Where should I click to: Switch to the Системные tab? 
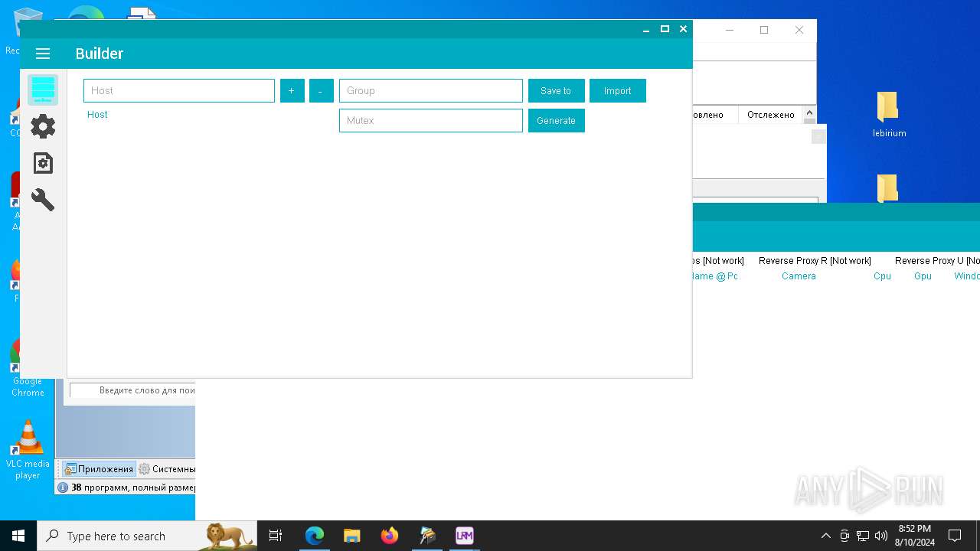[167, 469]
